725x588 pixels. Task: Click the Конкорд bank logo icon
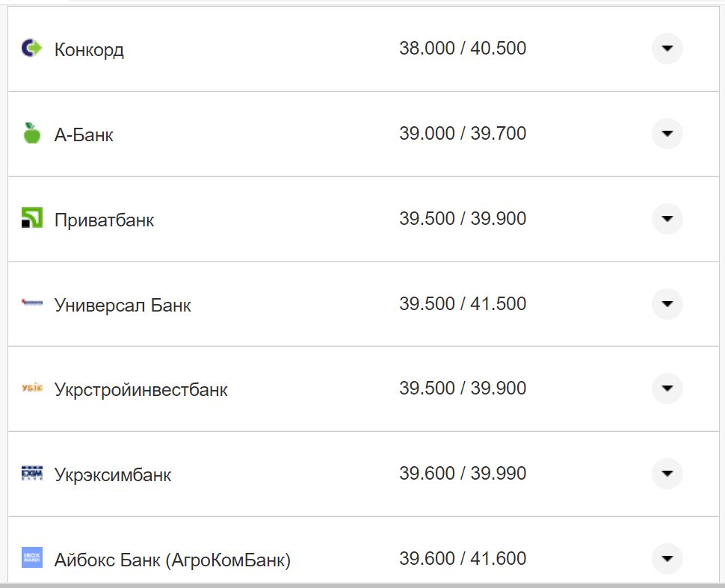click(x=31, y=48)
